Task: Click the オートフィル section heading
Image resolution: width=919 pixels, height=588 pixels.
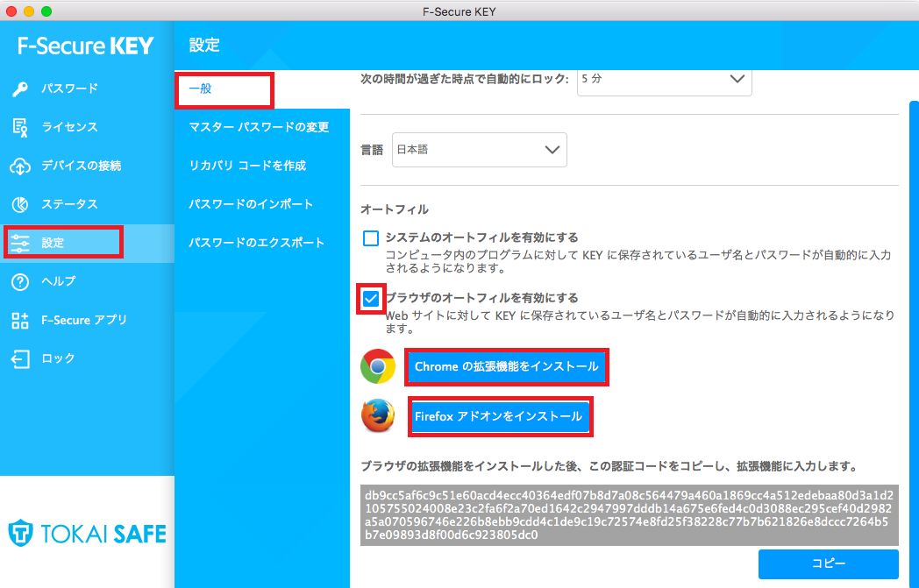Action: [395, 209]
